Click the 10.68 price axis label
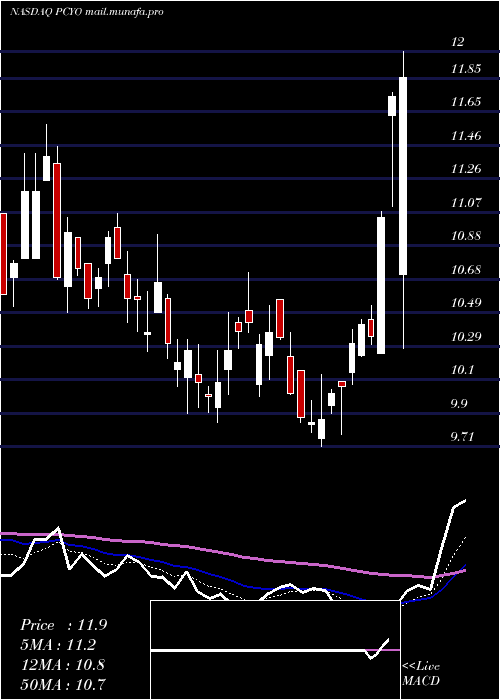Viewport: 500px width, 700px height. [466, 269]
